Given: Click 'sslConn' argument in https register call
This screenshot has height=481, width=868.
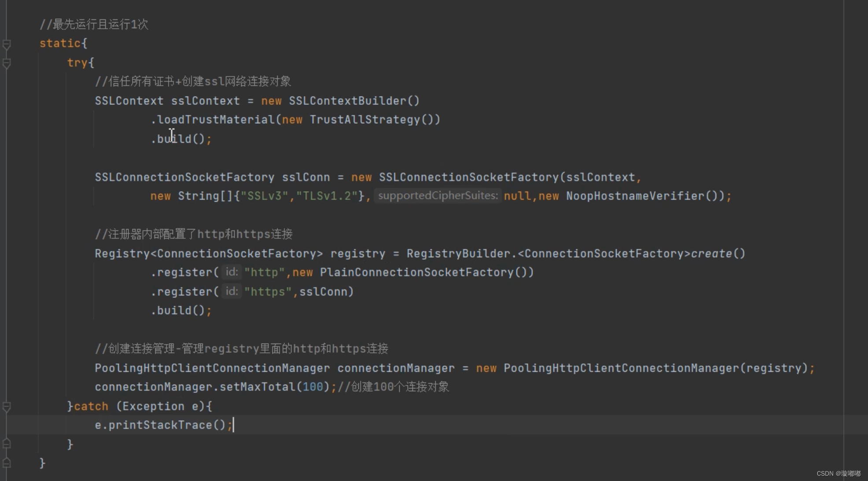Looking at the screenshot, I should click(324, 292).
